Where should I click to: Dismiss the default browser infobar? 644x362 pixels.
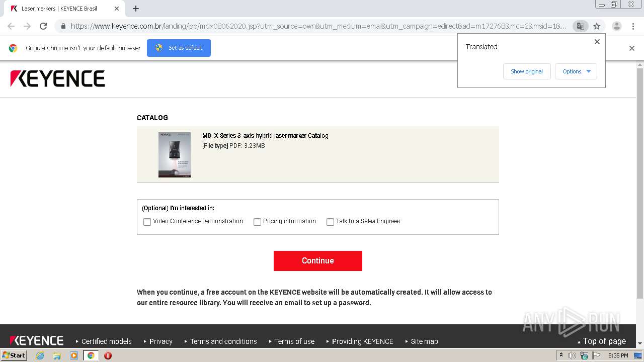point(632,48)
